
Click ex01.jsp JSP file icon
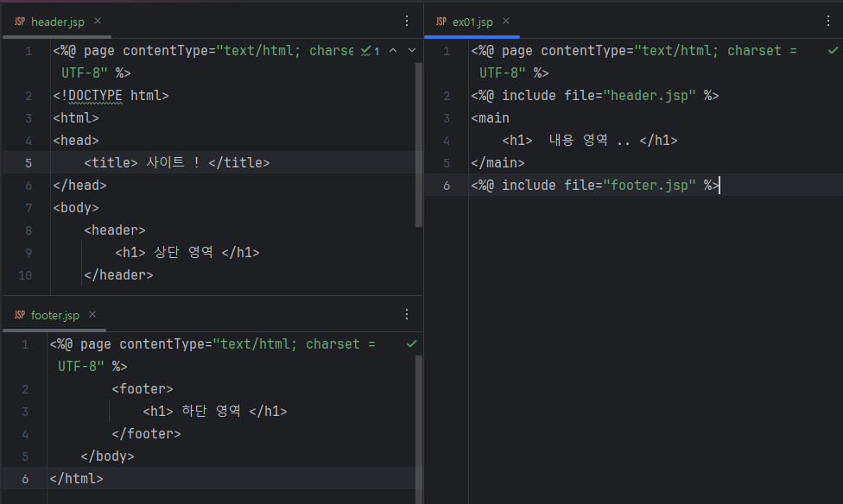click(x=441, y=22)
